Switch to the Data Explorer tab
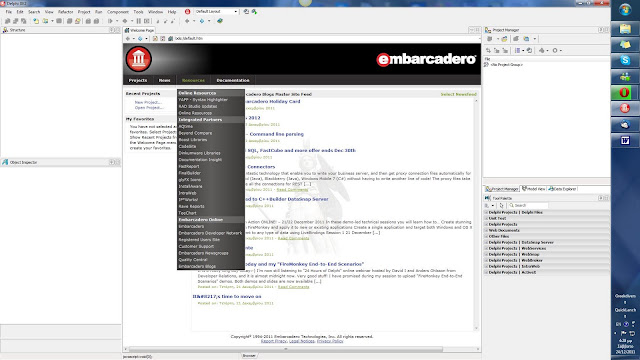Screen dimensions: 640x360 pos(562,189)
